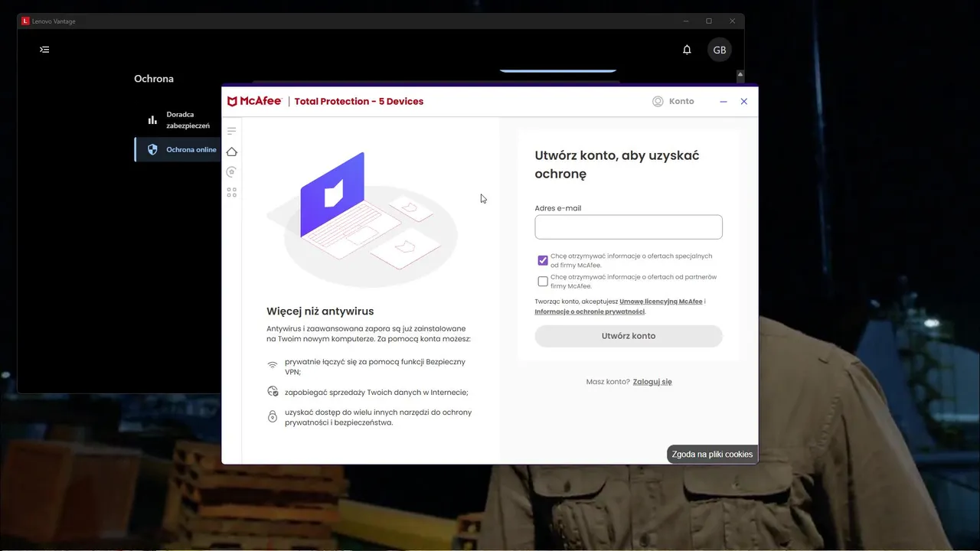The width and height of the screenshot is (980, 551).
Task: Toggle Lenovo Vantage navigation menu icon
Action: point(44,50)
